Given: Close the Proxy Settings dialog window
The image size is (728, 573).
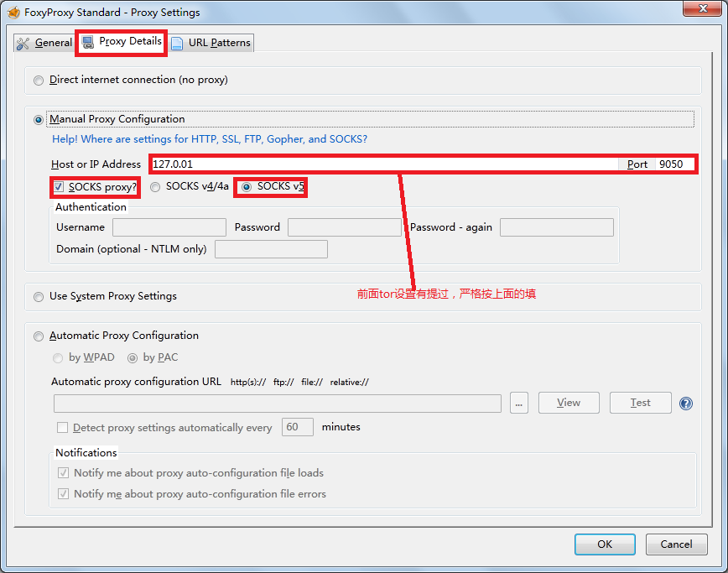Looking at the screenshot, I should pos(703,8).
